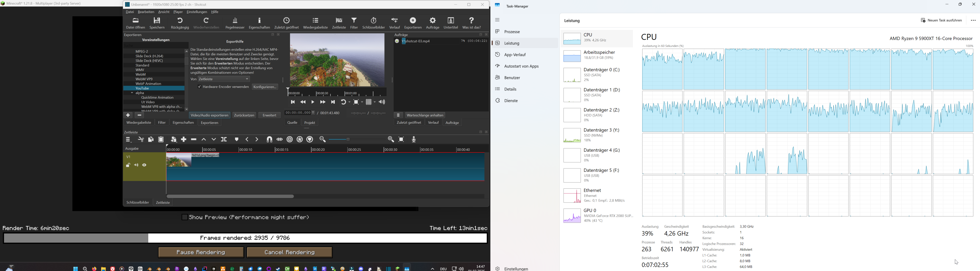Image resolution: width=980 pixels, height=271 pixels.
Task: Toggle scrub while dragging icon
Action: [280, 139]
